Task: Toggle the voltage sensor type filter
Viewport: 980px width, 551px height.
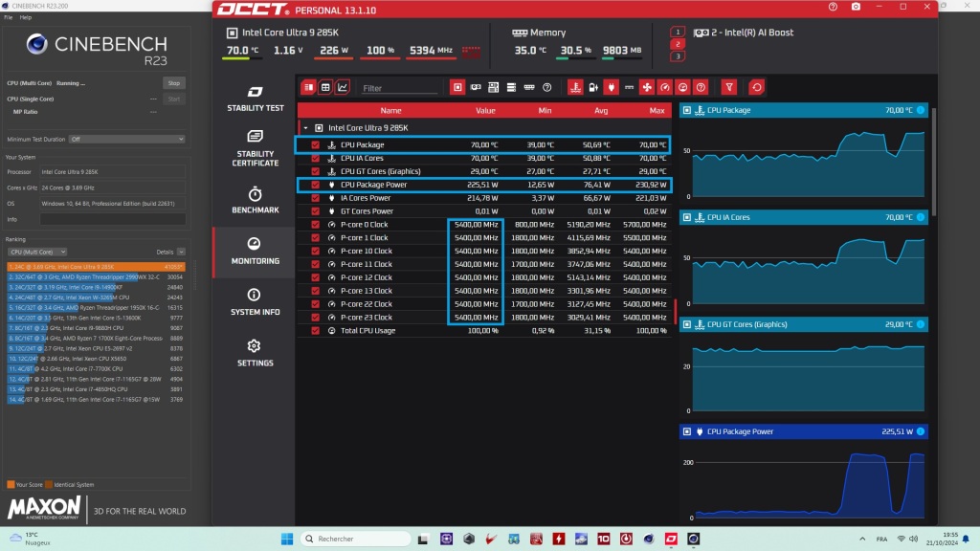Action: (593, 87)
